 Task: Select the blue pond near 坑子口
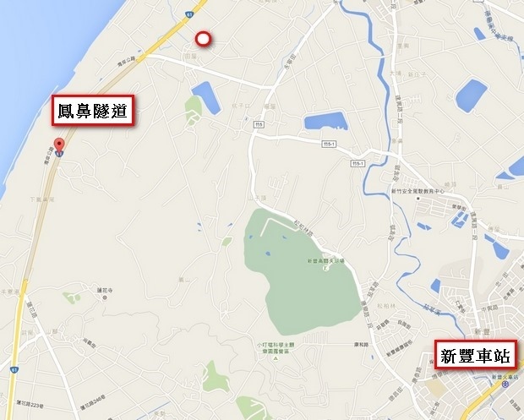206,98
